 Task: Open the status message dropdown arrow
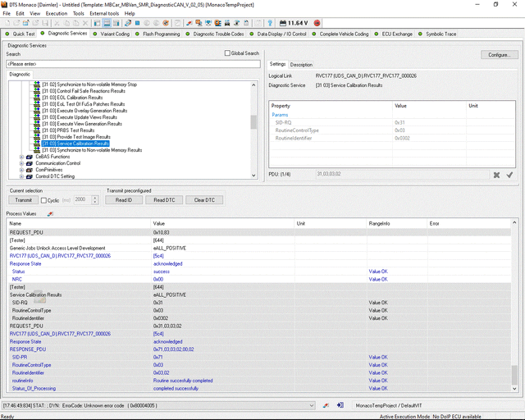click(x=312, y=405)
